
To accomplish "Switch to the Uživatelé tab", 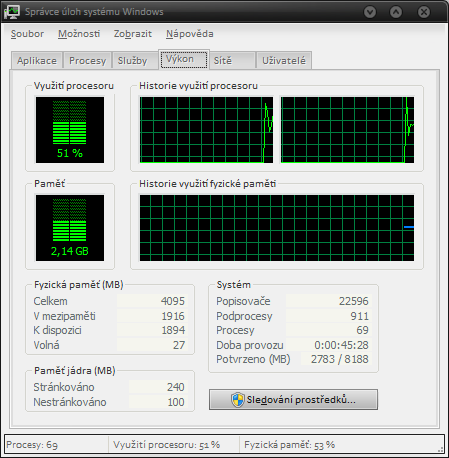I will 284,61.
